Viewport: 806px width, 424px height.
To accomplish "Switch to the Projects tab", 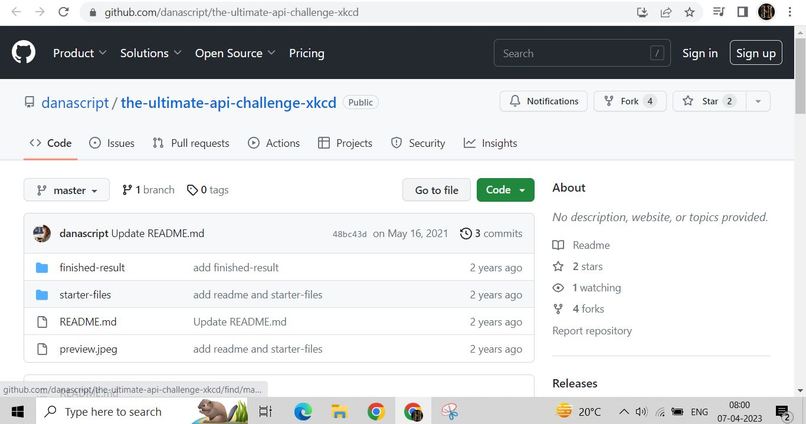I will 345,143.
